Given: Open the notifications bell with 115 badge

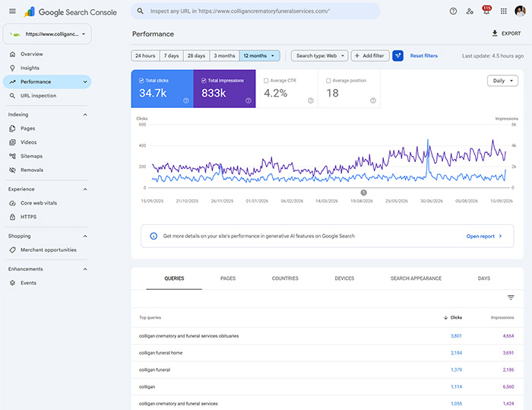Looking at the screenshot, I should point(486,11).
